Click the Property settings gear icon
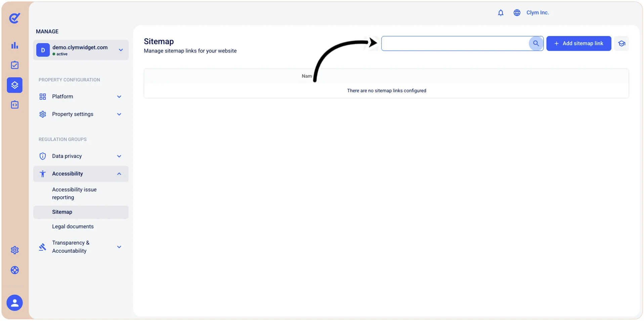This screenshot has width=644, height=321. coord(43,114)
